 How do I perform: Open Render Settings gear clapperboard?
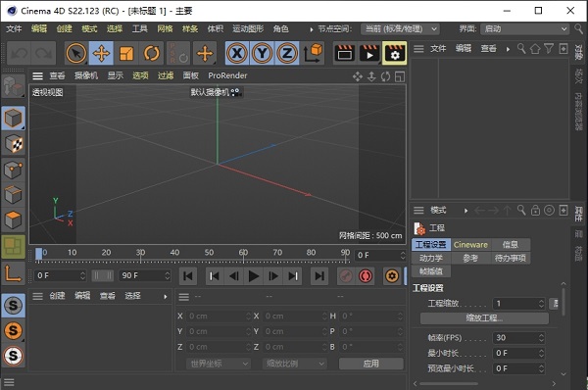click(x=395, y=53)
